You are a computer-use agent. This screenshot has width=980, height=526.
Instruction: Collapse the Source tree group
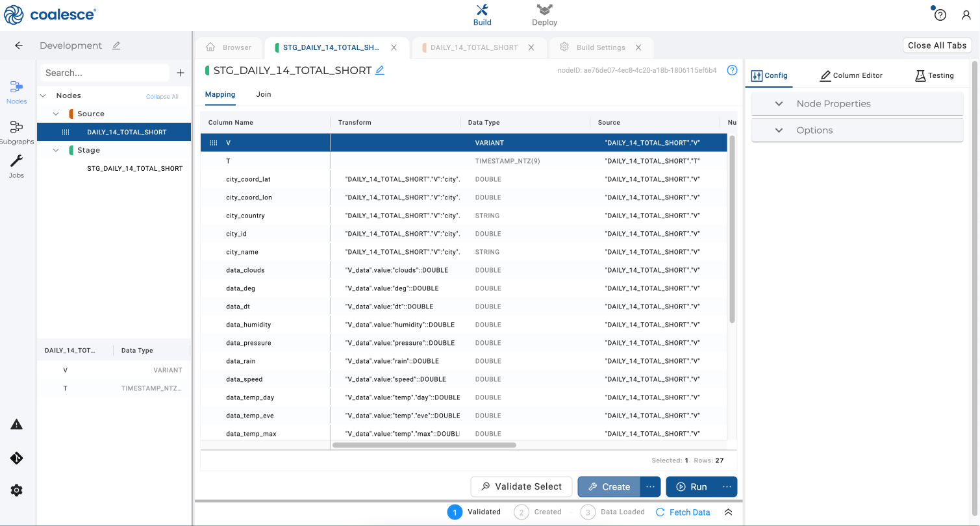click(57, 114)
